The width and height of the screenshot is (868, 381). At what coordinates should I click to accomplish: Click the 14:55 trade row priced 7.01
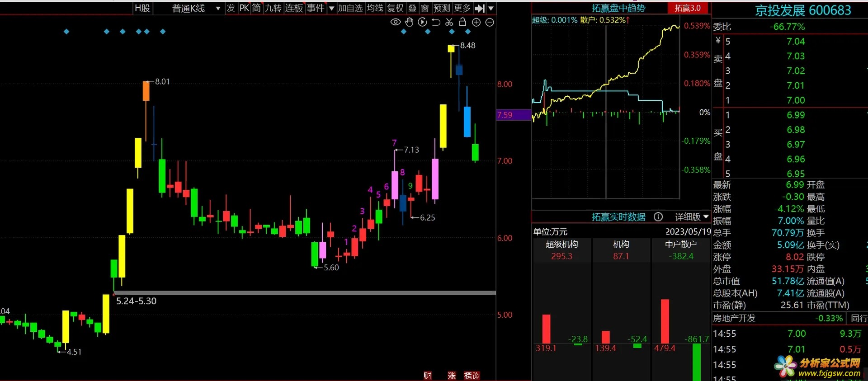788,349
